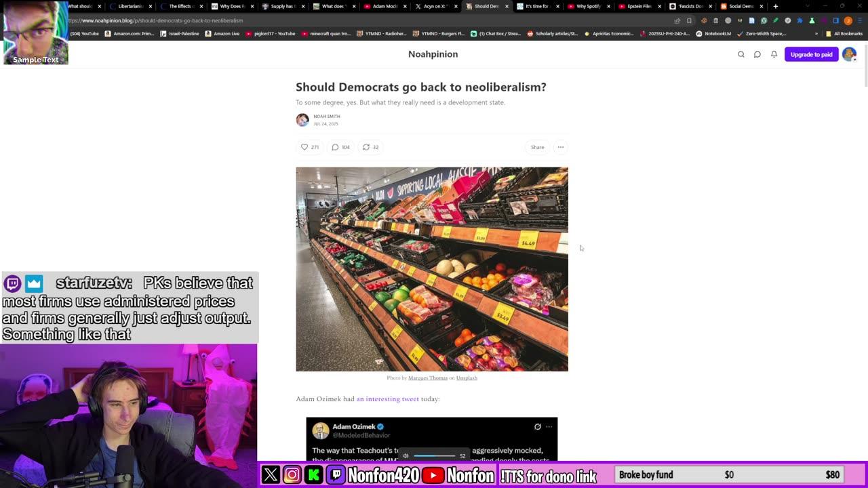Open the browser side panel icon

point(836,20)
